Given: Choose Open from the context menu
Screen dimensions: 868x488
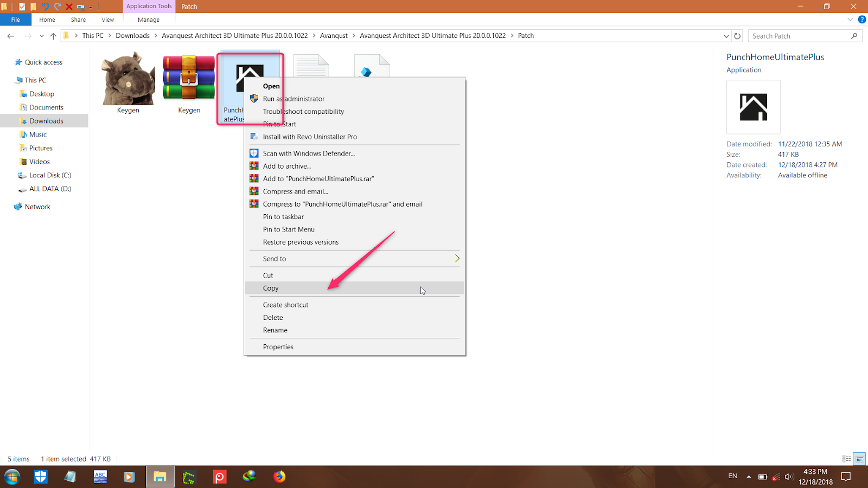Looking at the screenshot, I should 355,86.
